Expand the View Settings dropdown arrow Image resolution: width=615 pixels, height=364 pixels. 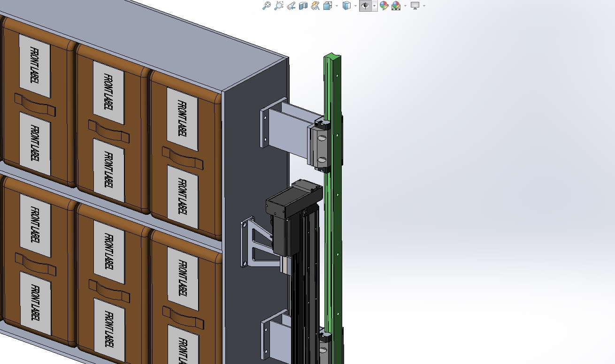[424, 6]
